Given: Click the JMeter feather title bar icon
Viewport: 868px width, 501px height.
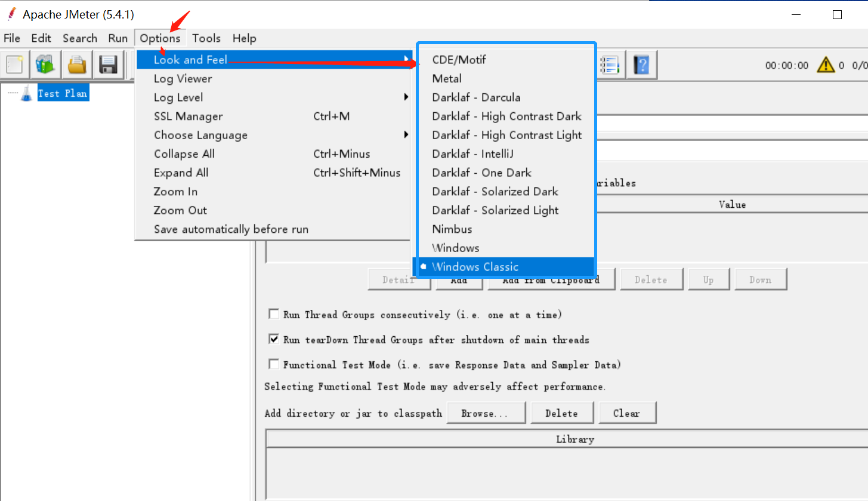Looking at the screenshot, I should (10, 13).
